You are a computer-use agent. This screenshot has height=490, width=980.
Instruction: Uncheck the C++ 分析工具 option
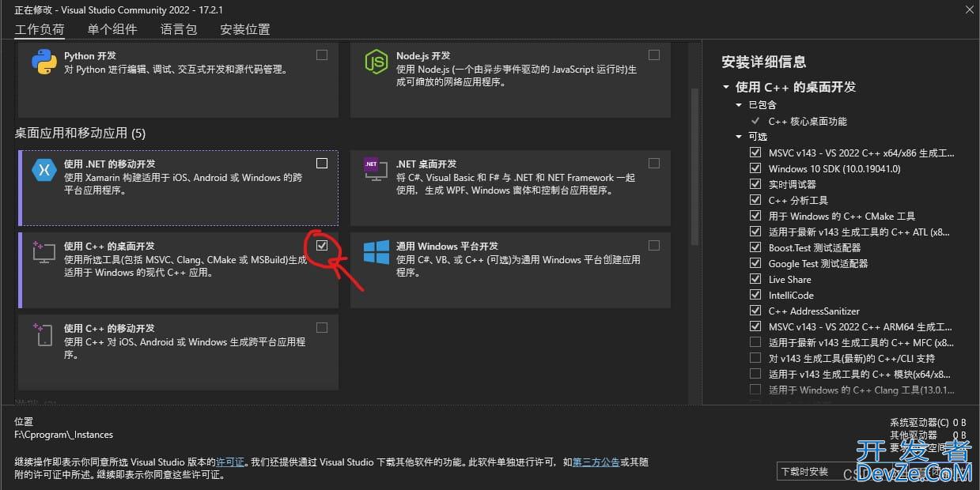[x=755, y=200]
